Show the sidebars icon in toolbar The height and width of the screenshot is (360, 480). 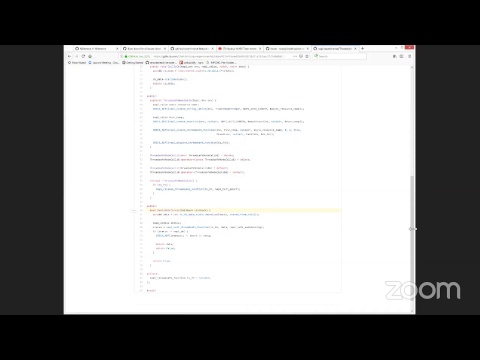[402, 56]
